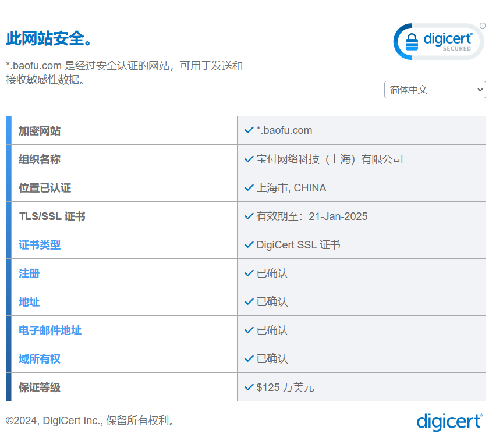Click the 保证等级 label
This screenshot has height=448, width=503.
click(40, 387)
